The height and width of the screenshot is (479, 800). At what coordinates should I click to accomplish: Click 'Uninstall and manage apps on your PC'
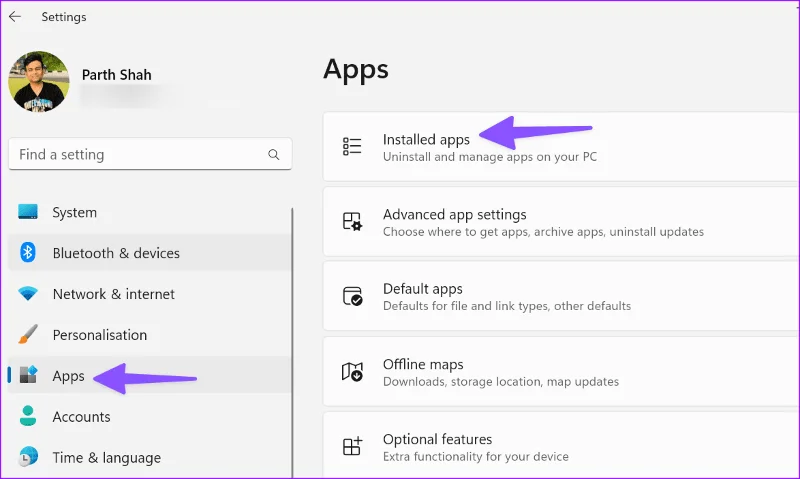[x=490, y=157]
